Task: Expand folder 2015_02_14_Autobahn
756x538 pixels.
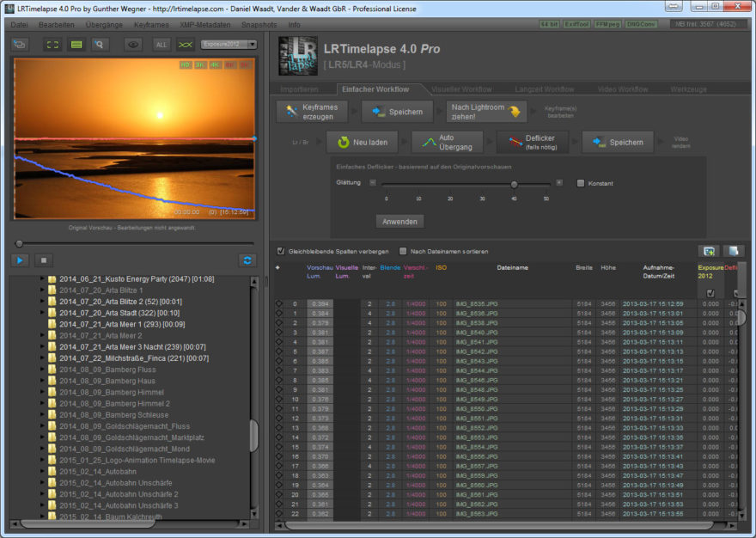Action: [x=42, y=471]
